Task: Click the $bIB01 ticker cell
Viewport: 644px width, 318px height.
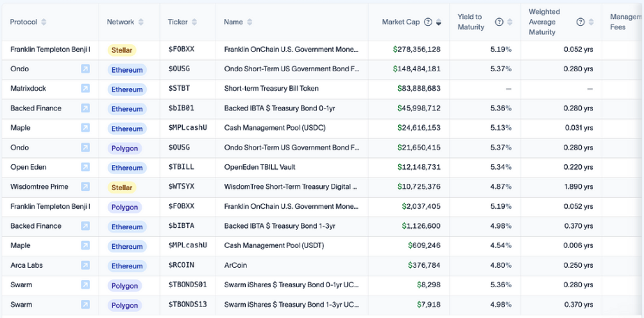Action: tap(181, 108)
